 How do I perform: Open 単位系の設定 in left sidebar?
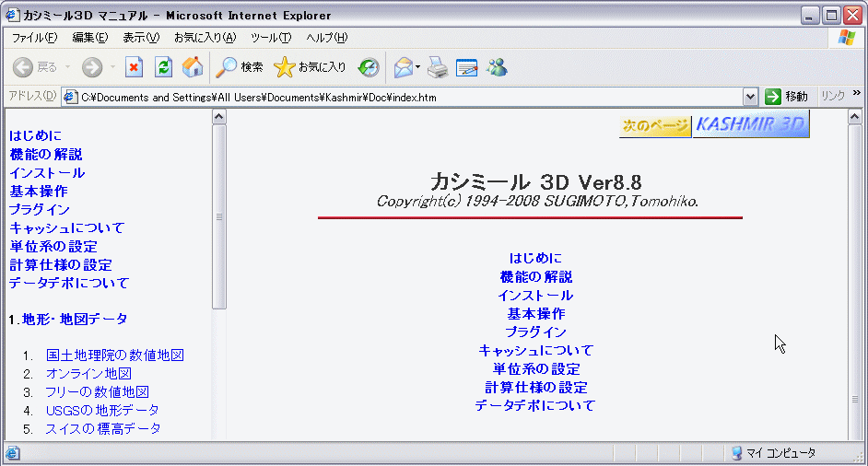pyautogui.click(x=53, y=246)
